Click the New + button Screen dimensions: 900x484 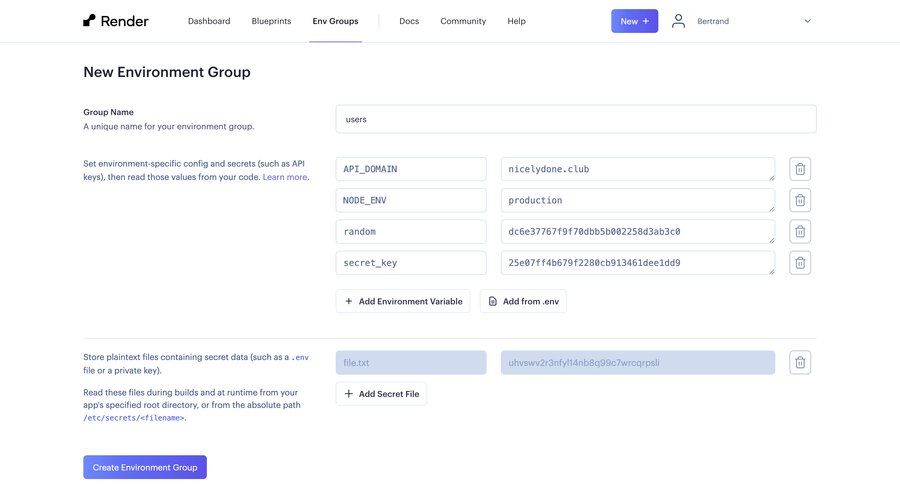(634, 21)
